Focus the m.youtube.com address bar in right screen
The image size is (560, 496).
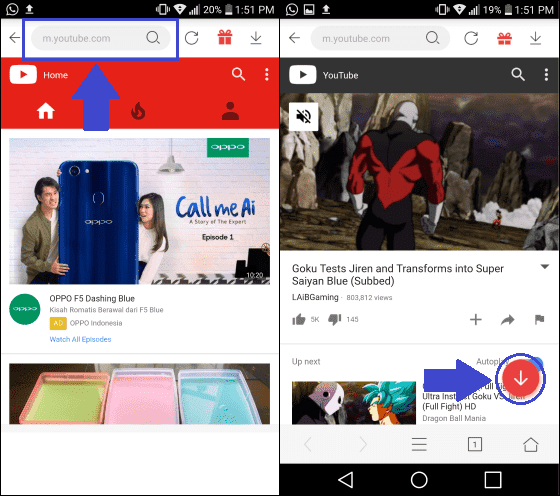tap(380, 38)
